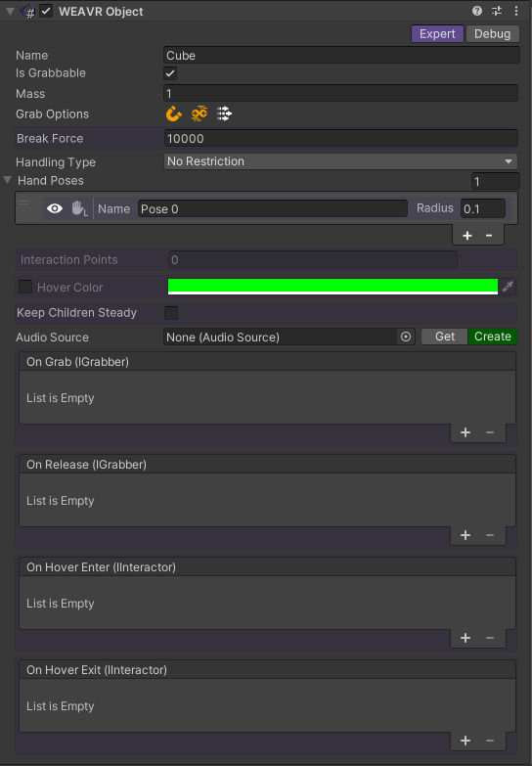The height and width of the screenshot is (766, 532).
Task: Switch to Expert mode
Action: (437, 33)
